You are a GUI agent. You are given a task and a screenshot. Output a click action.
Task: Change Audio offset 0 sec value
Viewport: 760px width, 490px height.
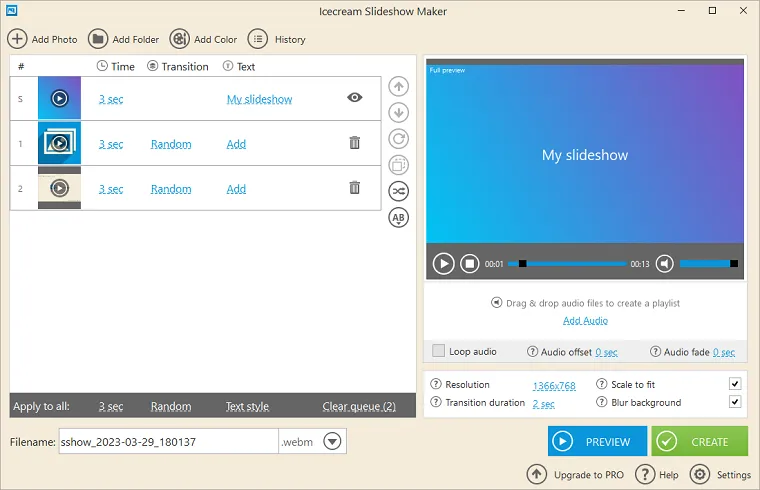pos(606,352)
